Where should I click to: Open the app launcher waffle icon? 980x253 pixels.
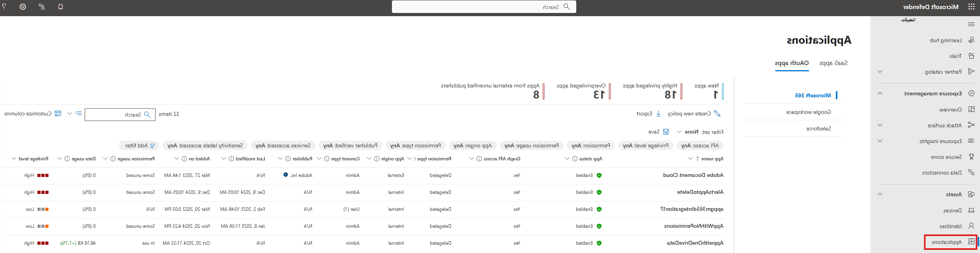(x=971, y=7)
